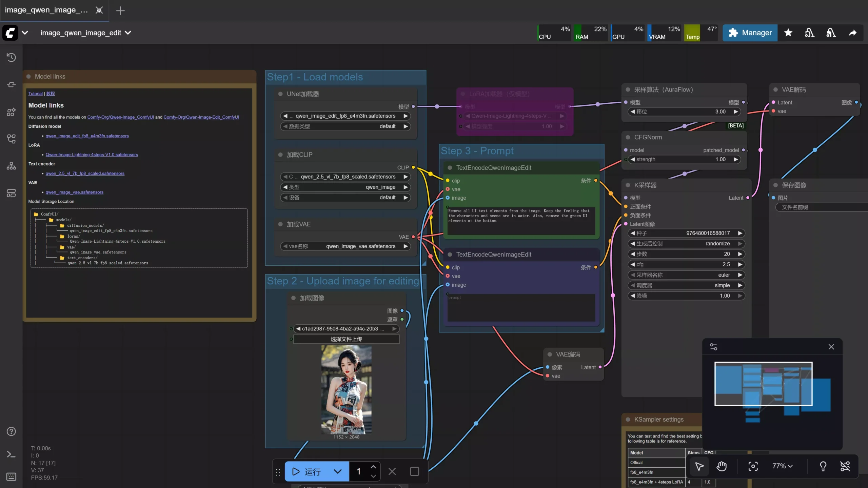Open the Manager button
Image resolution: width=868 pixels, height=488 pixels.
(x=750, y=33)
